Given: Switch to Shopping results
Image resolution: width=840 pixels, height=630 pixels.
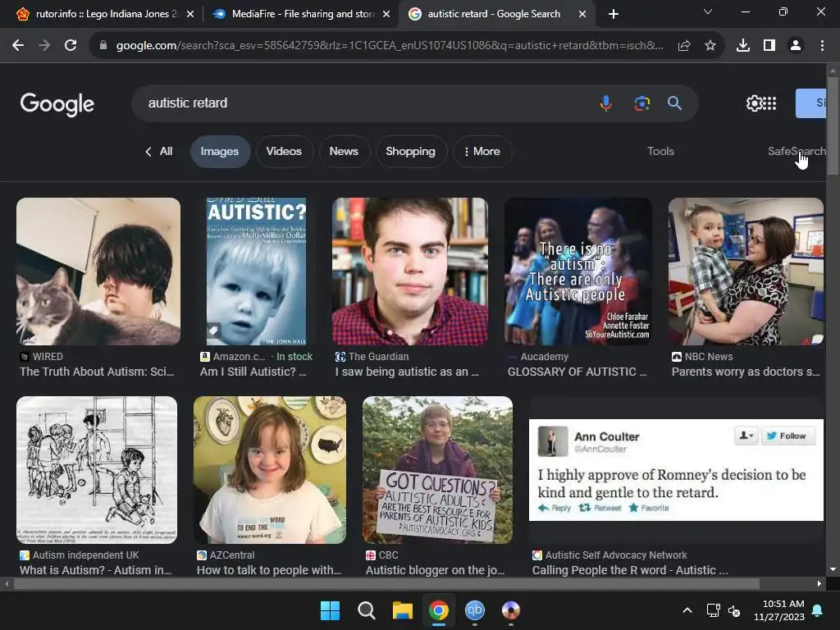Looking at the screenshot, I should tap(410, 152).
